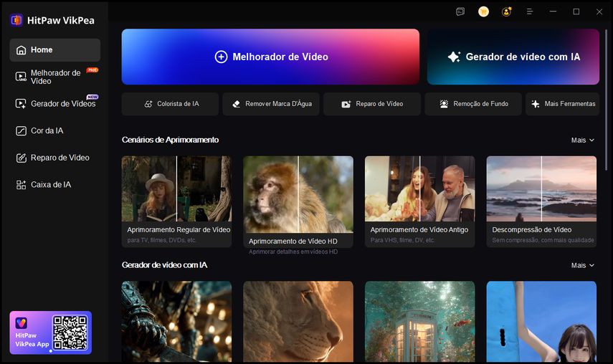Click the Reparo de Vídeo sidebar icon
This screenshot has height=364, width=613.
21,158
